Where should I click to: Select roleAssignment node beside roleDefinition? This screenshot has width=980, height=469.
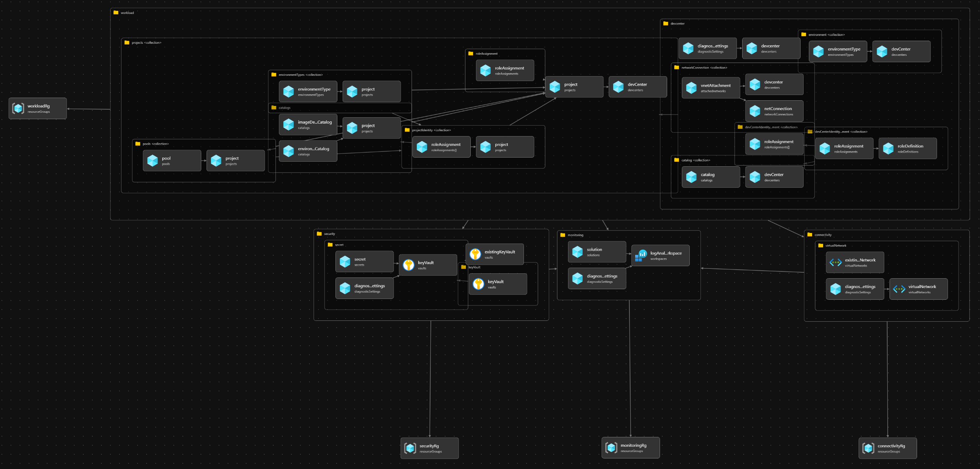coord(844,148)
